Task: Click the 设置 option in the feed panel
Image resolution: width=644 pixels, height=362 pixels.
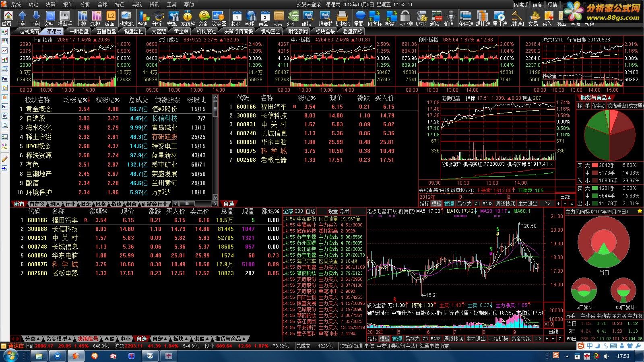Action: 333,211
